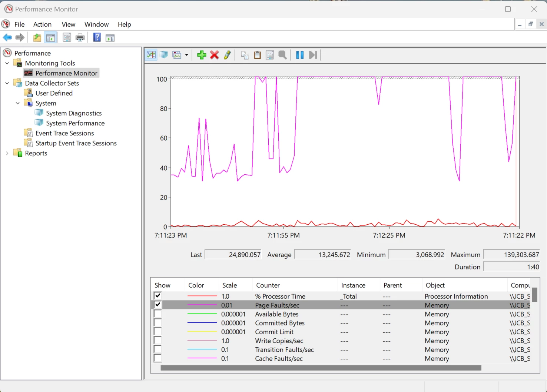Screen dimensions: 547x392
Task: Select System Diagnostics in the tree
Action: pos(74,113)
